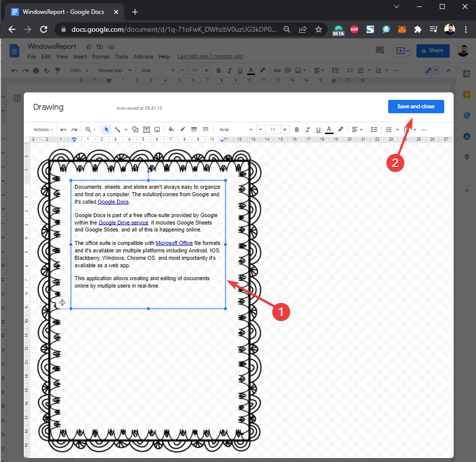This screenshot has width=476, height=462.
Task: Toggle underline in the Drawing toolbar
Action: (x=318, y=130)
